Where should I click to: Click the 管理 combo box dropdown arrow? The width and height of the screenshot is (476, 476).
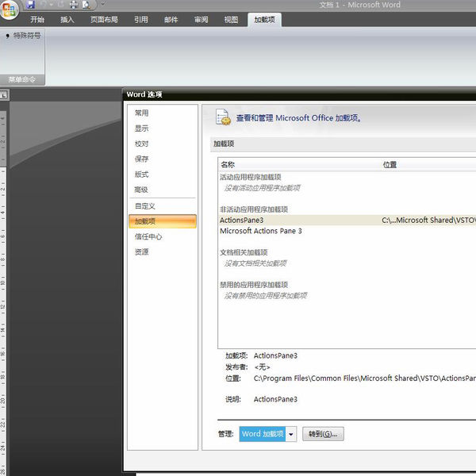[291, 434]
